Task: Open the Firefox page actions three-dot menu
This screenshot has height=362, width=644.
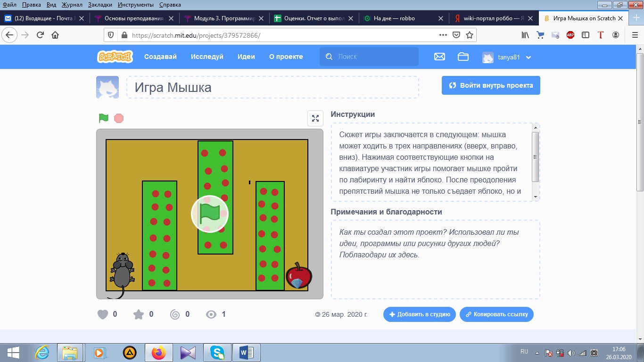Action: pyautogui.click(x=443, y=35)
